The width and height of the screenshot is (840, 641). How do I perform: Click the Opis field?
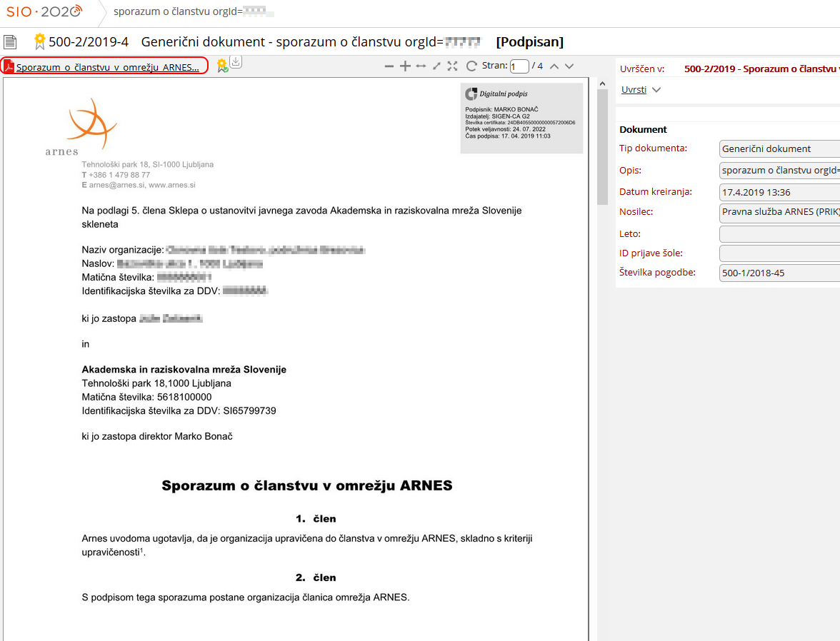(x=779, y=171)
